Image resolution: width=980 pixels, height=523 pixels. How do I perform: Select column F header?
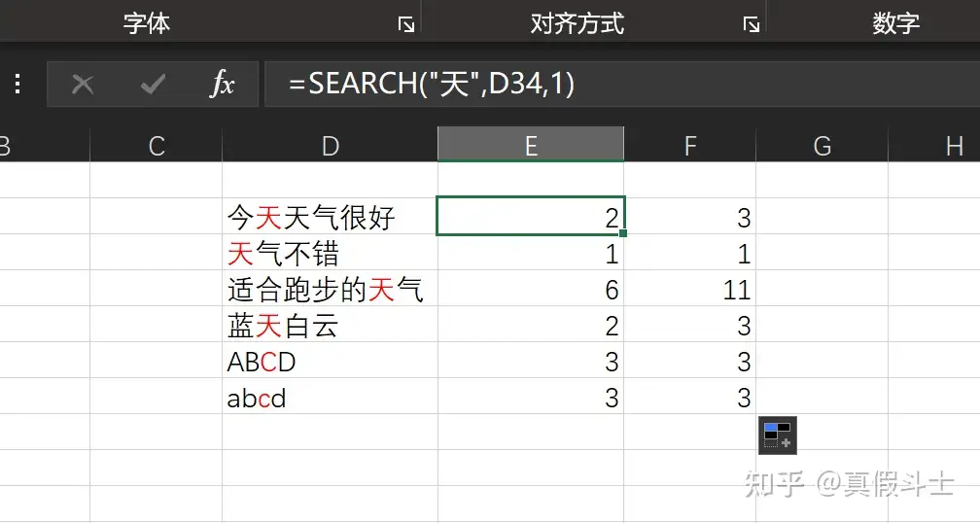pyautogui.click(x=690, y=146)
